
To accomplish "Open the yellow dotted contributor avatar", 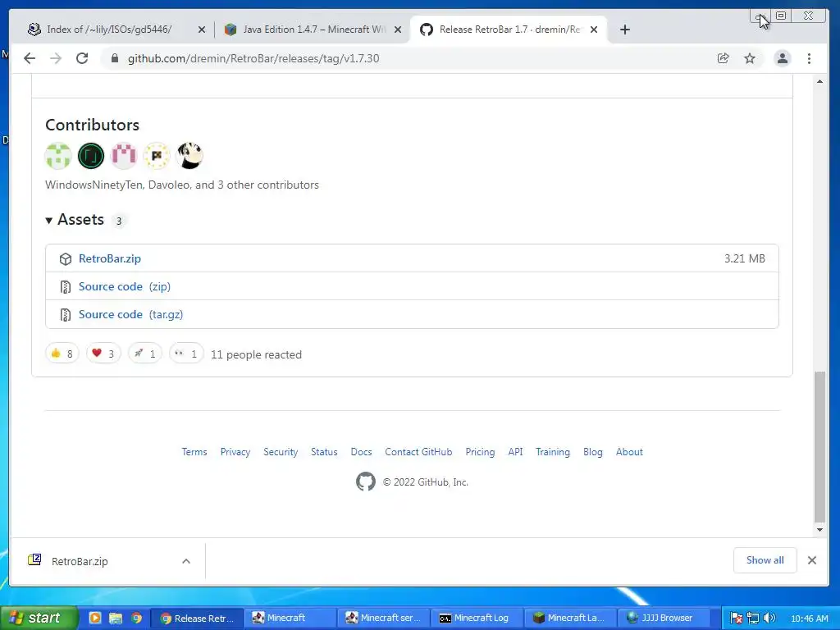I will click(157, 156).
